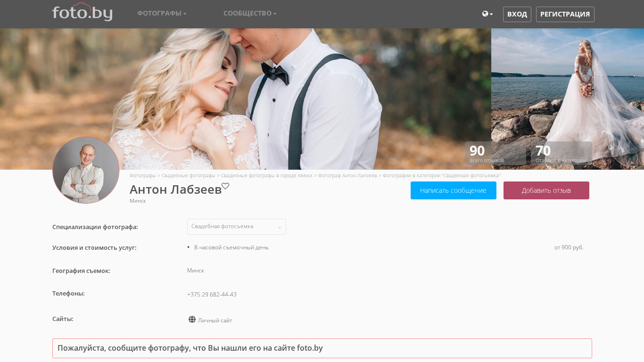Image resolution: width=644 pixels, height=362 pixels.
Task: Click the Условия и стоимость услуг label
Action: (x=94, y=248)
